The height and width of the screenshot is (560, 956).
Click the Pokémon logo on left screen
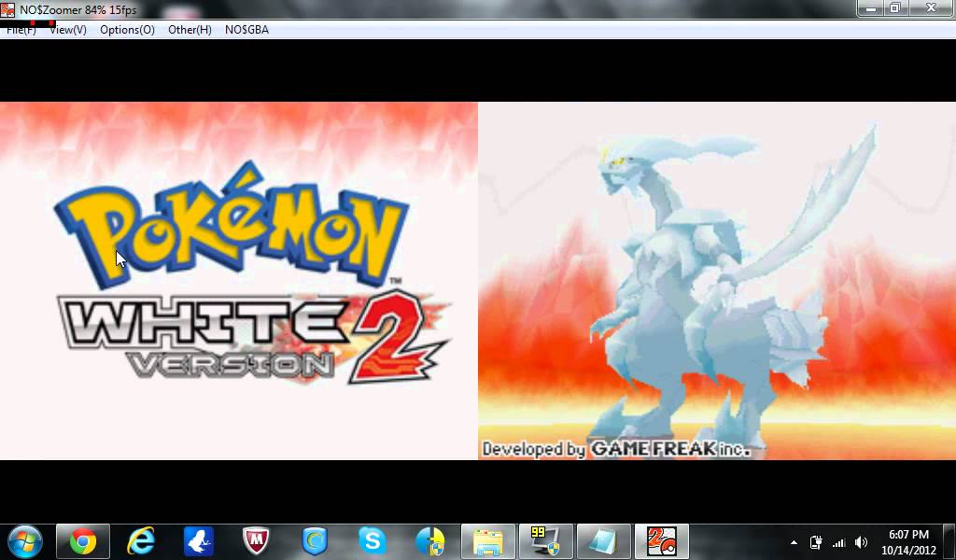coord(232,226)
